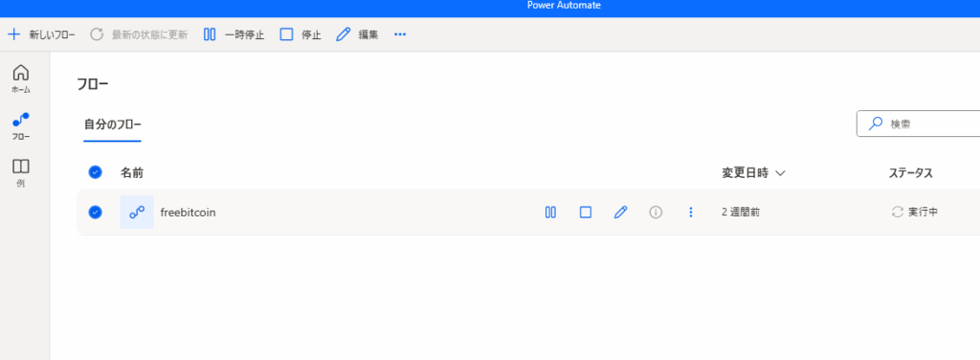
Task: Edit freebitcoin with the row pencil icon
Action: (x=620, y=213)
